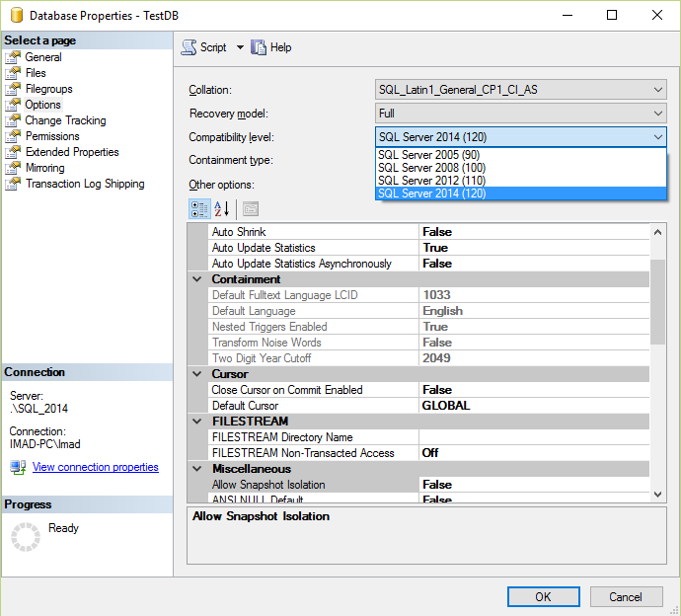Click the Mirroring page icon

click(x=13, y=168)
